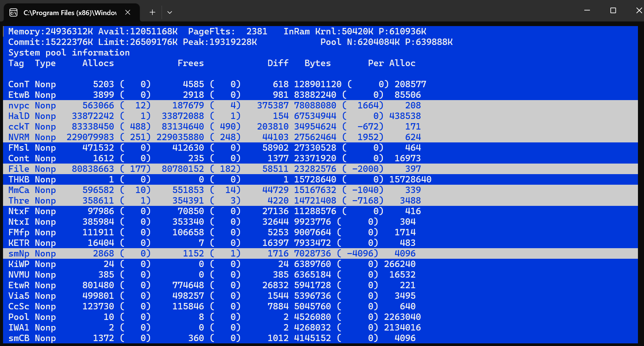Minimize the terminal window
The width and height of the screenshot is (644, 346).
[x=587, y=11]
